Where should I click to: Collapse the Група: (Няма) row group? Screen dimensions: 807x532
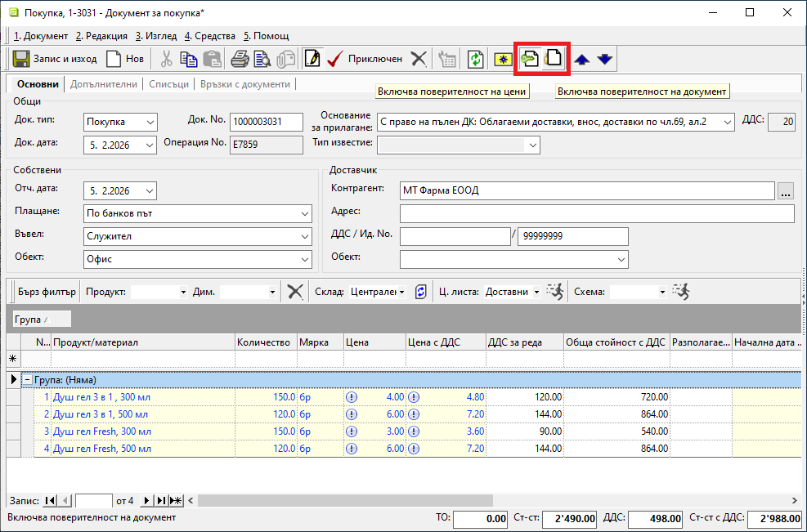click(x=27, y=380)
